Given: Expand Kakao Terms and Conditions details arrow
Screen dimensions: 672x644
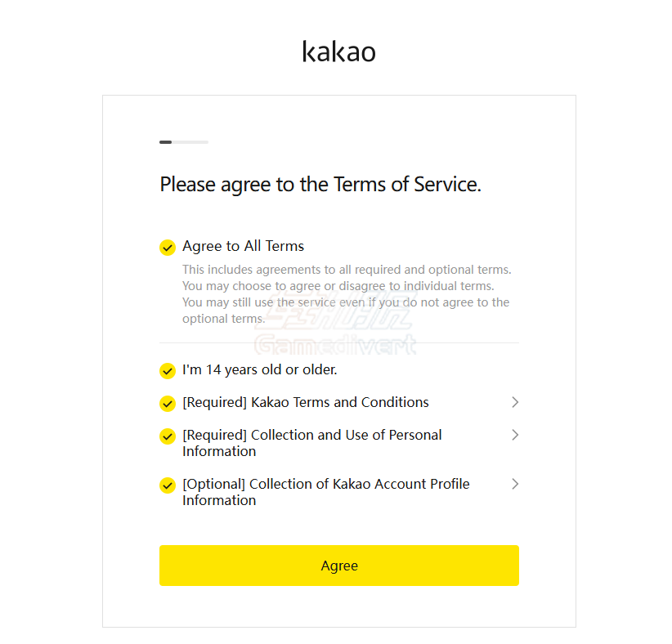Looking at the screenshot, I should (515, 402).
